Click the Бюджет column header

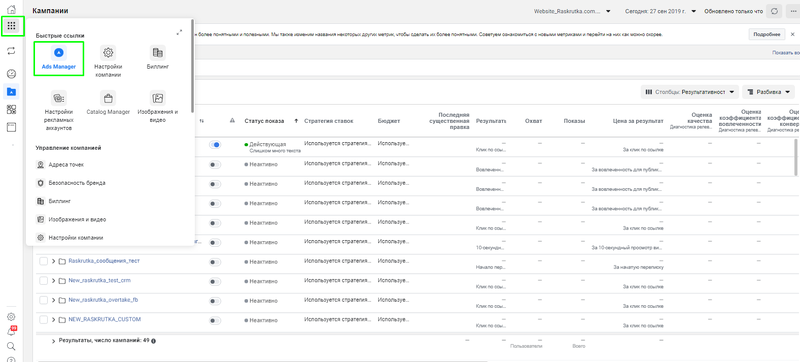(389, 121)
